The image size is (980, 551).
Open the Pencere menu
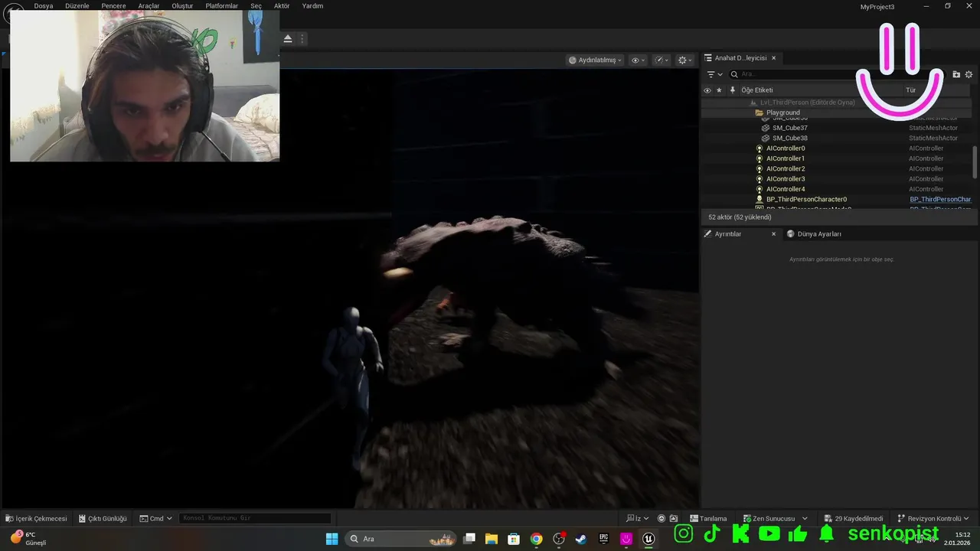[113, 6]
